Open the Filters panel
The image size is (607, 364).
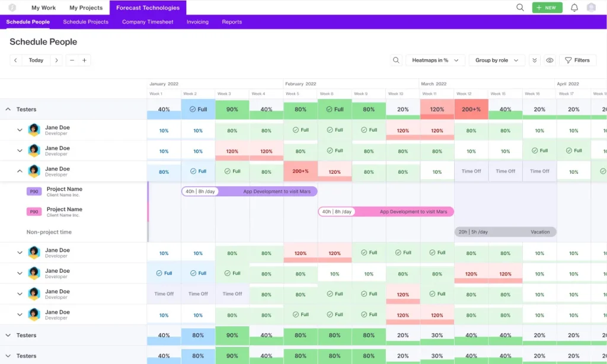577,60
